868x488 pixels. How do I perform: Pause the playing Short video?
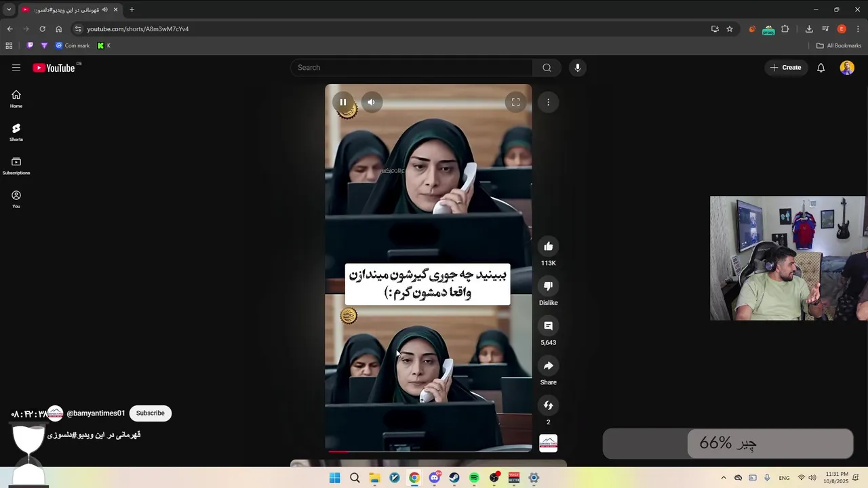(x=343, y=102)
